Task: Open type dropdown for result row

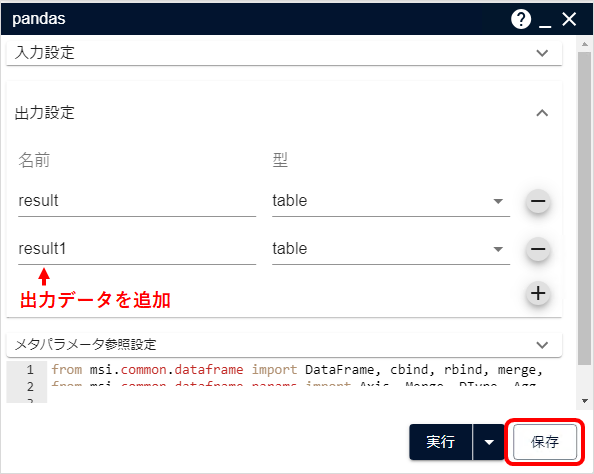Action: pos(391,201)
